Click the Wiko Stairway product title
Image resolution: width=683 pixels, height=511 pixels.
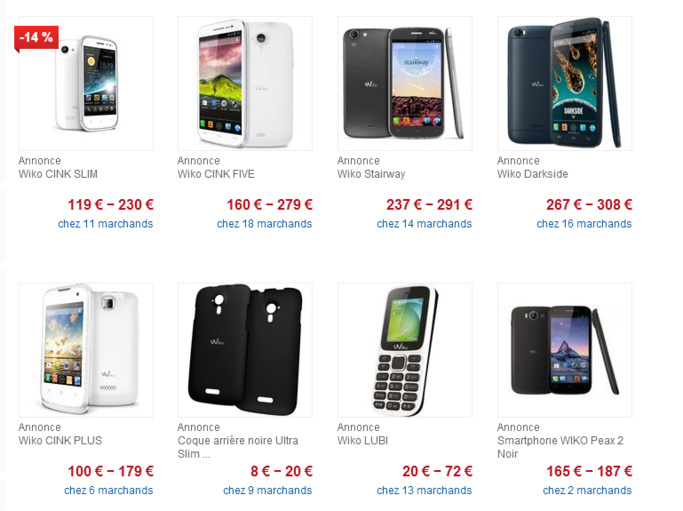click(x=371, y=174)
